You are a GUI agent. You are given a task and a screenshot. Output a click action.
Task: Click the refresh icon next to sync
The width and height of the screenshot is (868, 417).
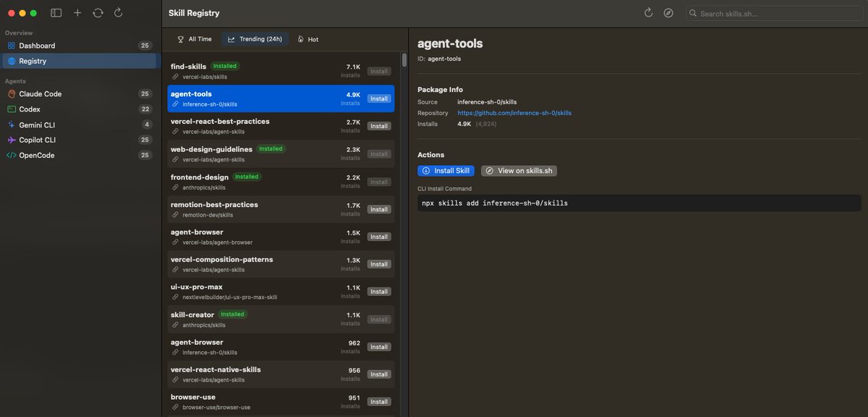[x=118, y=13]
